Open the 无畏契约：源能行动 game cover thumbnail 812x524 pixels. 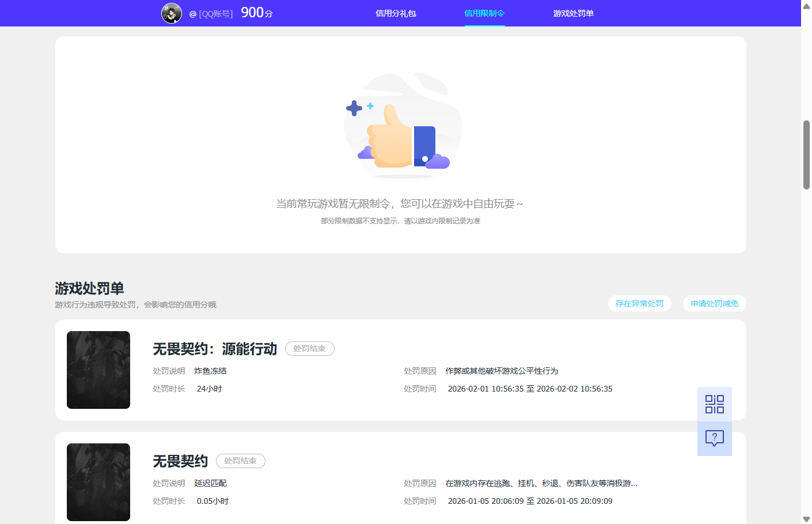98,370
